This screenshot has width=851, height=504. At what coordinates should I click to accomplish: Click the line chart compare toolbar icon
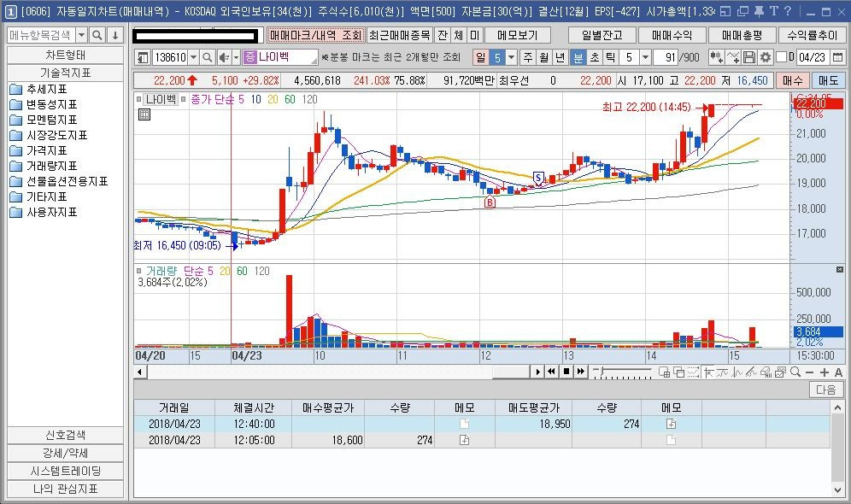click(x=733, y=57)
